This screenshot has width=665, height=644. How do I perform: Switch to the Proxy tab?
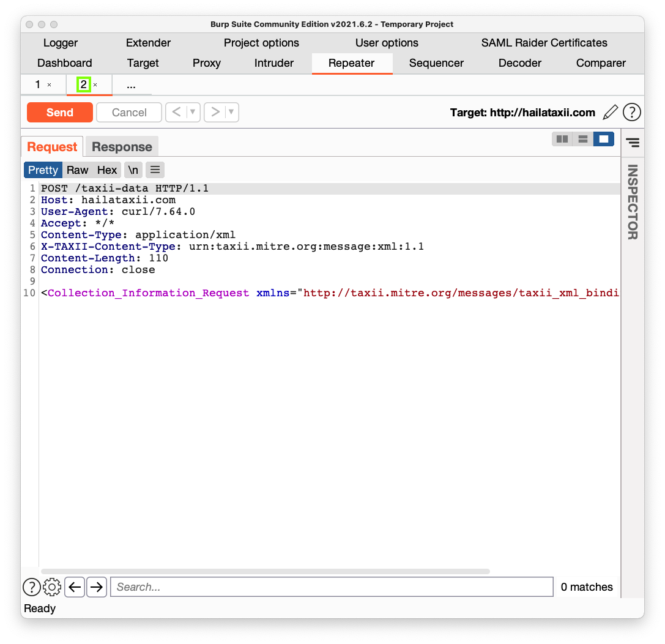click(207, 63)
